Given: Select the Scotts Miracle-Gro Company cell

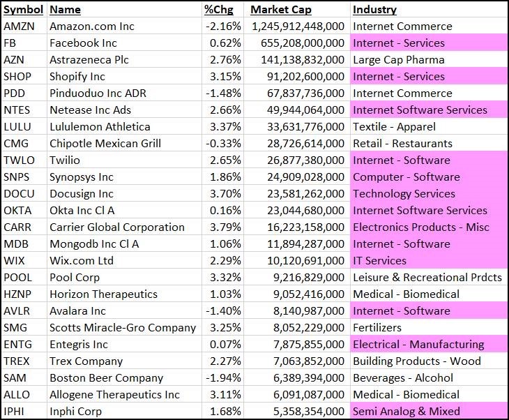Looking at the screenshot, I should pyautogui.click(x=123, y=328).
